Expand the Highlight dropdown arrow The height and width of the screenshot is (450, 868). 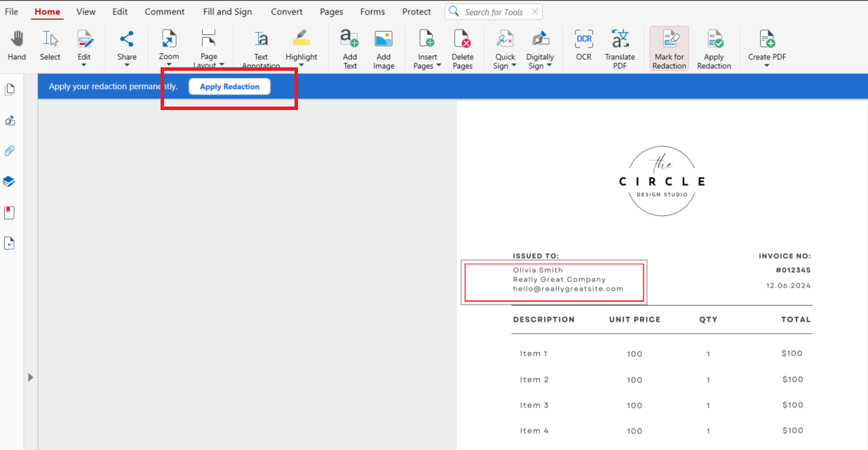(x=301, y=65)
